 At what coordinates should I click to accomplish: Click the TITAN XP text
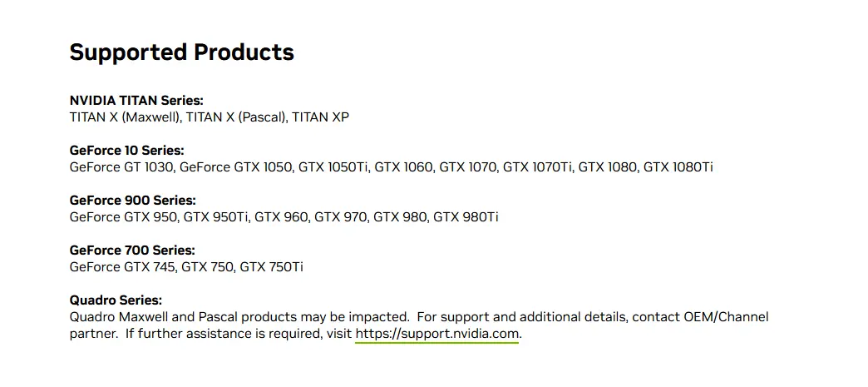coord(321,117)
